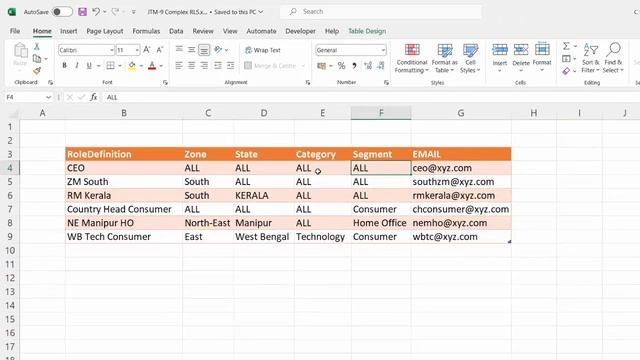
Task: Click the Borders icon
Action: point(110,65)
